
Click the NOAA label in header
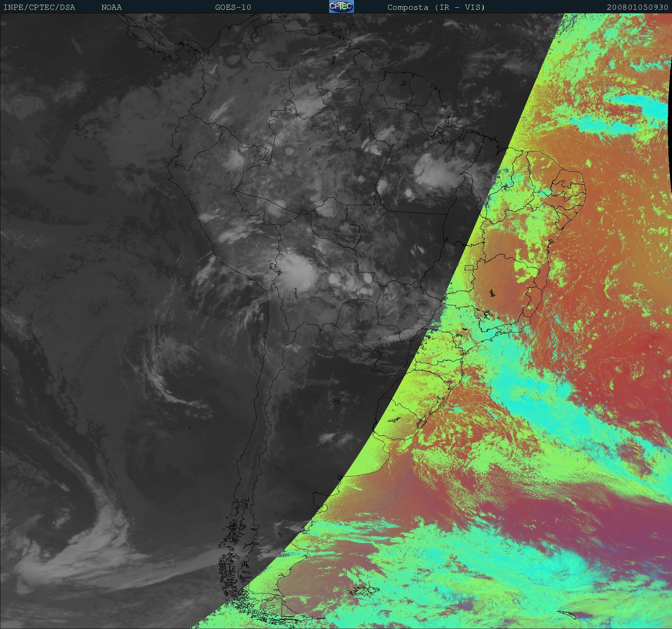pos(111,7)
